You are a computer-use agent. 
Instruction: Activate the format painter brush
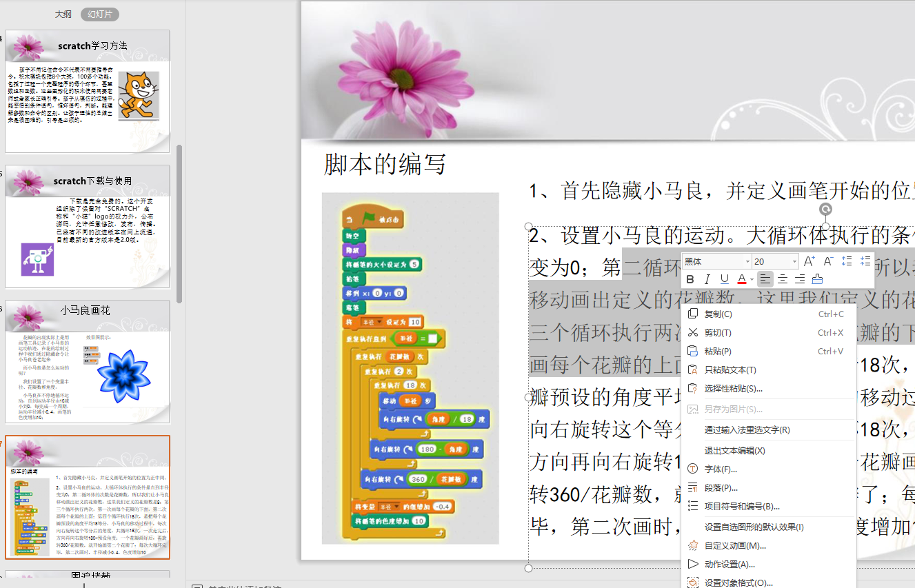(817, 279)
